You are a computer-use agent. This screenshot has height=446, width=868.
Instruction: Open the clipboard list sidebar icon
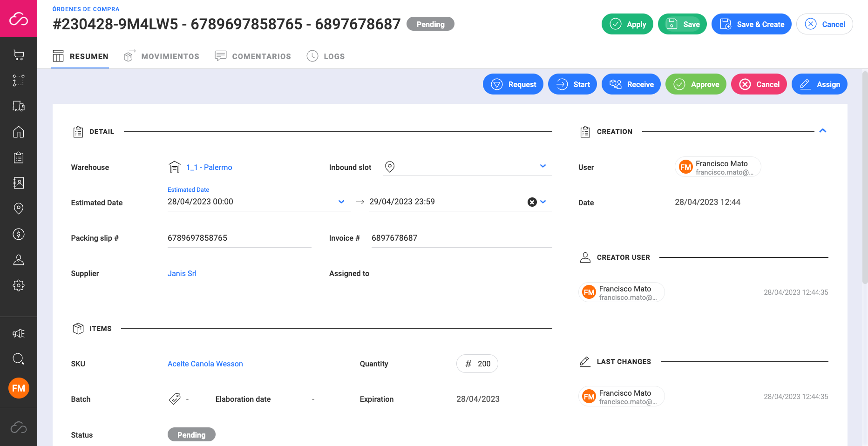coord(19,157)
